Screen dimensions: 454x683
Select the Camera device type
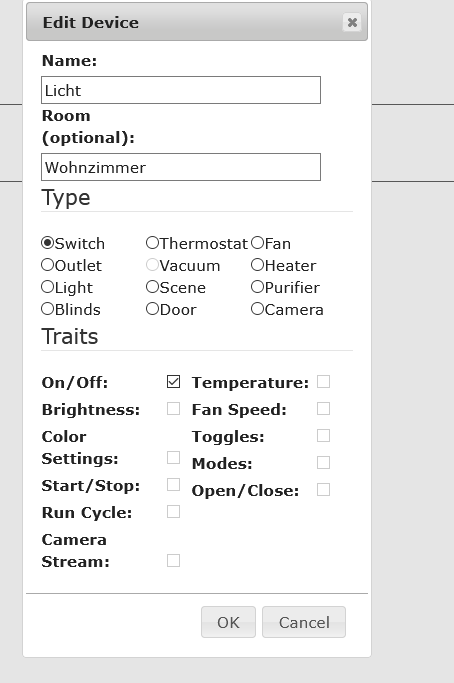[x=257, y=309]
